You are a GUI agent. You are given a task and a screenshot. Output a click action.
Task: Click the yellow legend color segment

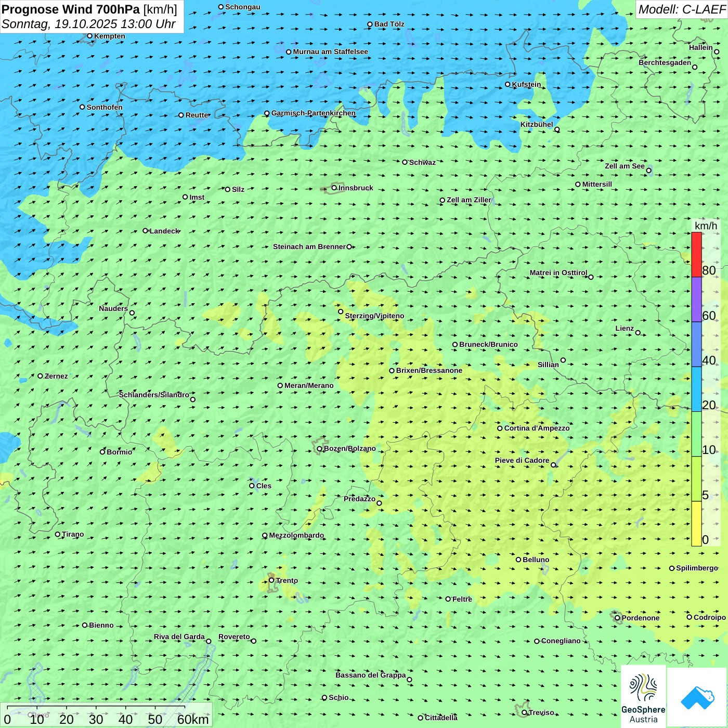point(696,524)
